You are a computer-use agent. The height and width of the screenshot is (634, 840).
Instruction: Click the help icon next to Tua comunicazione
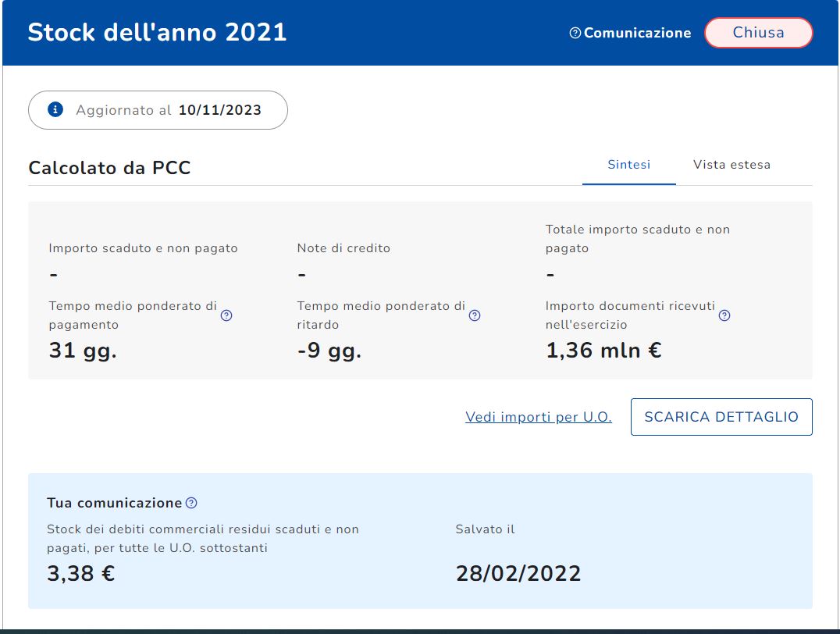[x=191, y=503]
